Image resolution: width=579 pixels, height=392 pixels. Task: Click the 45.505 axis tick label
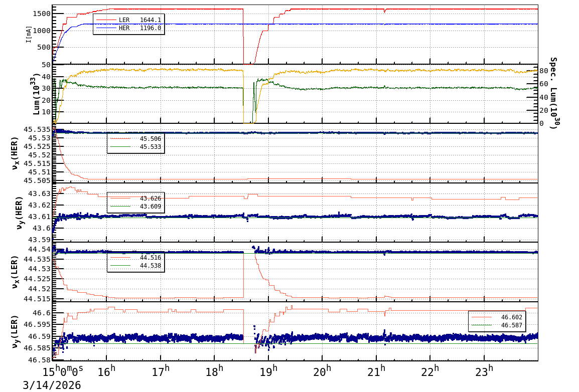37,180
